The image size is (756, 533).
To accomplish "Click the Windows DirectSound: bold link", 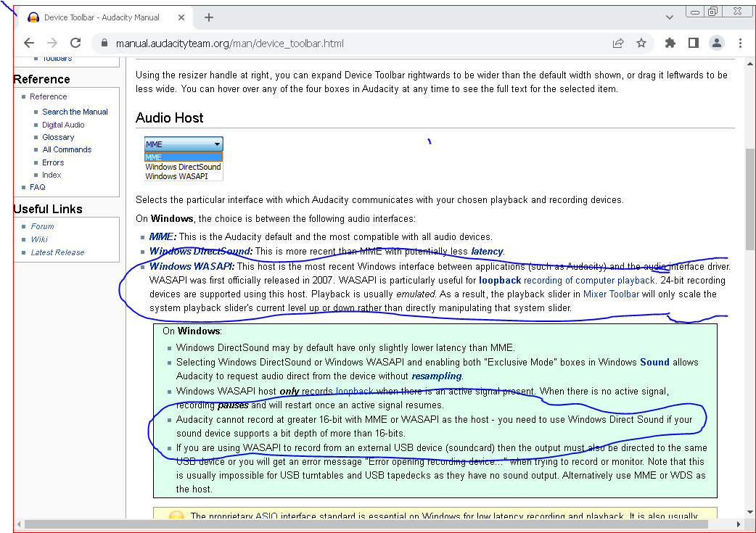I will click(x=201, y=251).
